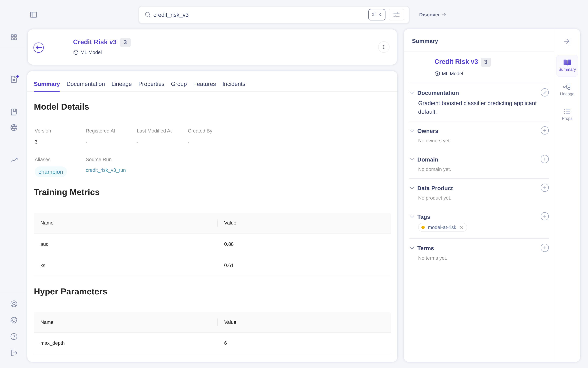This screenshot has height=368, width=588.
Task: Add a term with plus icon
Action: 545,248
